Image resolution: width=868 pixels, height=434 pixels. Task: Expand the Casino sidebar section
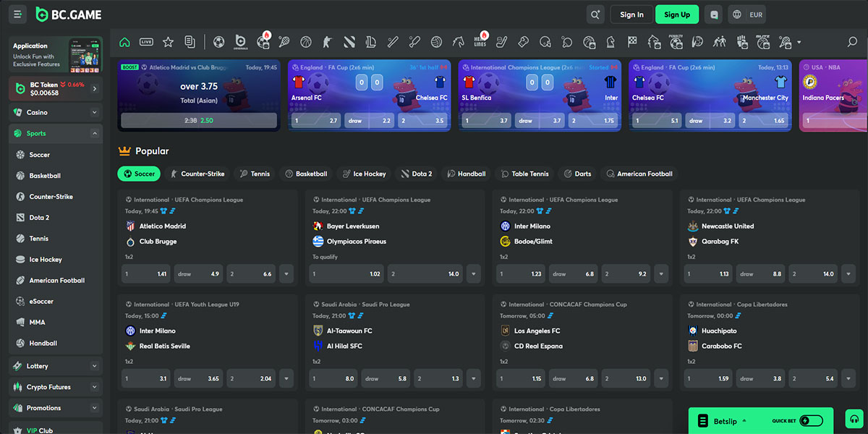coord(94,113)
